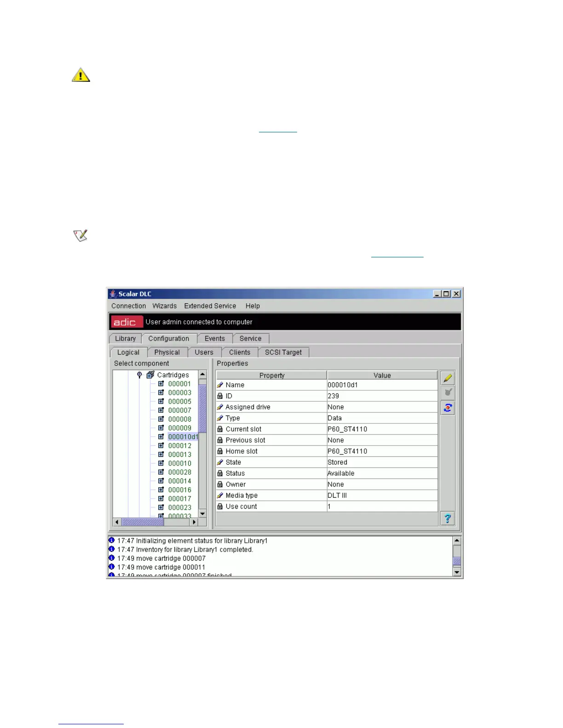Image resolution: width=563 pixels, height=728 pixels.
Task: Click the tree's vertical scroll down arrow
Action: (x=202, y=513)
